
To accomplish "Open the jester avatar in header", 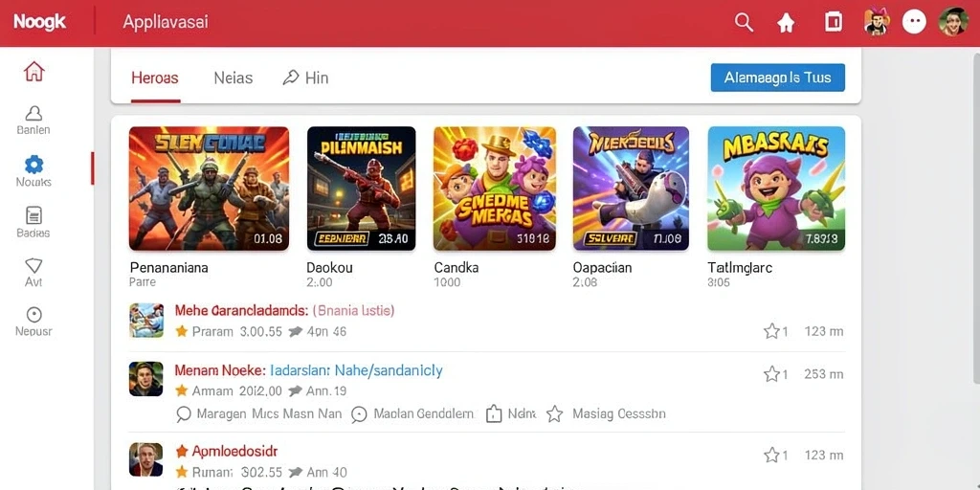I will tap(877, 22).
